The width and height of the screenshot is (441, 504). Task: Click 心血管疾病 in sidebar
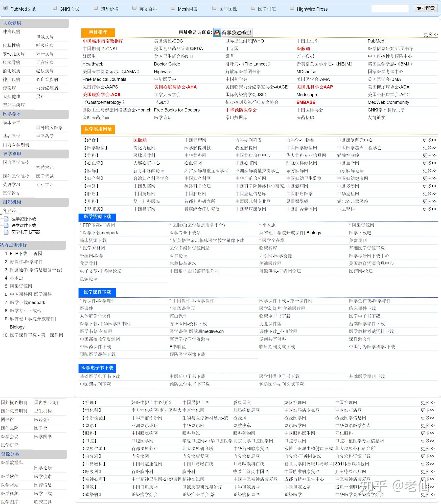click(x=47, y=80)
